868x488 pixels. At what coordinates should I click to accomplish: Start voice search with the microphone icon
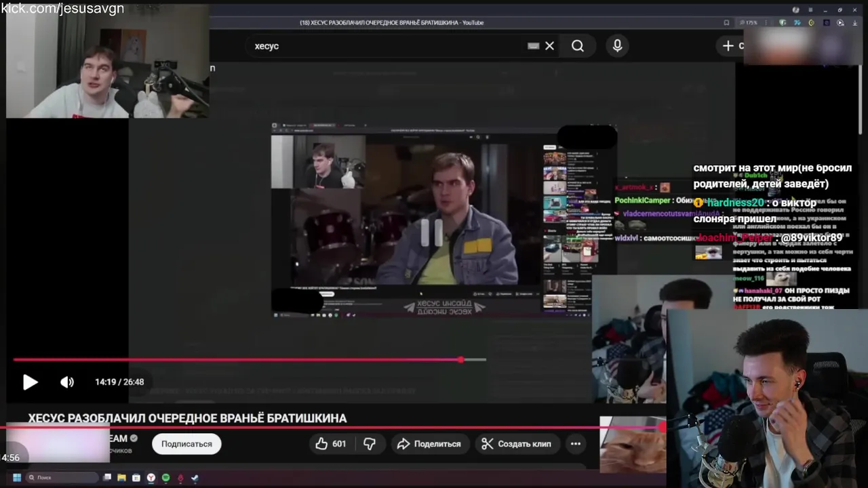(x=617, y=46)
